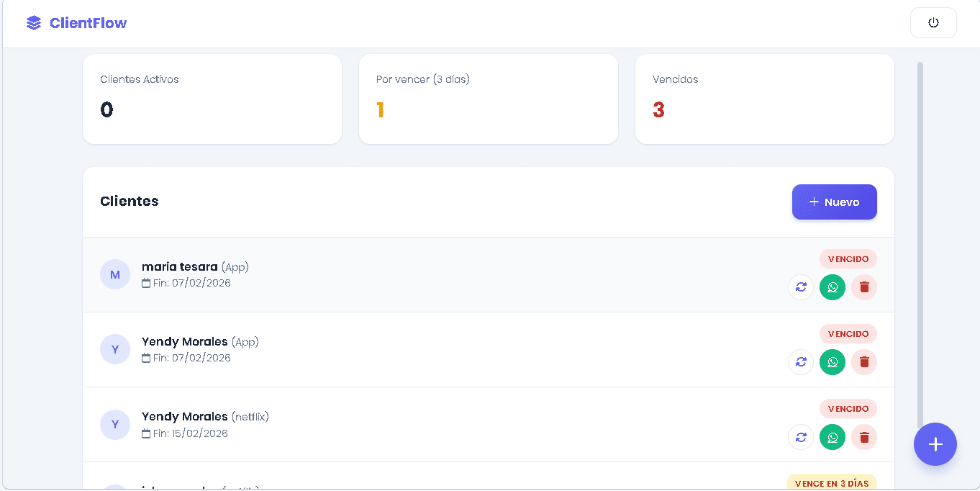Select the VENCIDO badge on maria tesara's row
This screenshot has height=491, width=980.
[848, 258]
